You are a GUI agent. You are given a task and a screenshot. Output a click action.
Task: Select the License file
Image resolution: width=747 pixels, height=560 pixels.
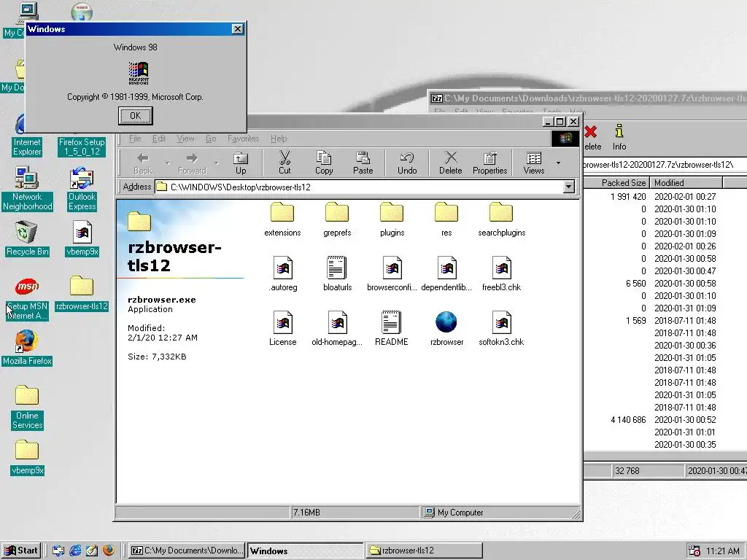pyautogui.click(x=282, y=329)
